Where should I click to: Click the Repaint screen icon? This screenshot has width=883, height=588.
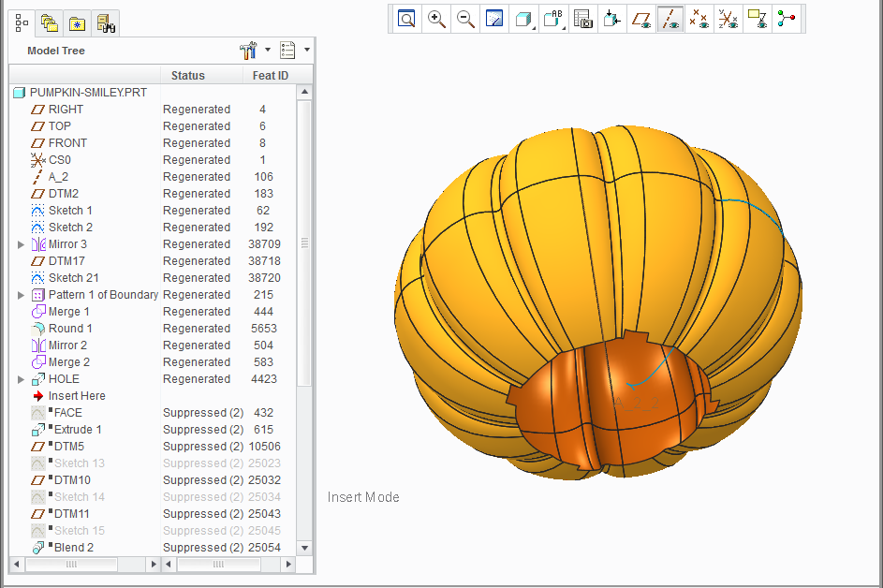coord(494,19)
